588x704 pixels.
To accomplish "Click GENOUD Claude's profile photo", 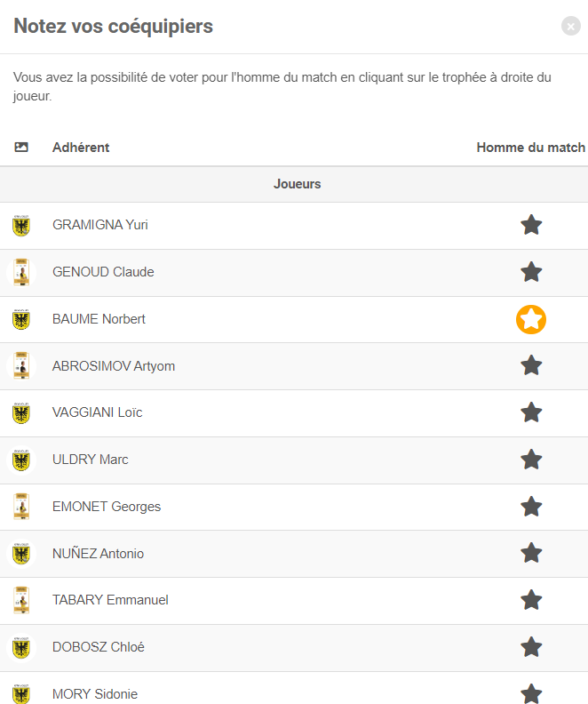I will coord(21,272).
